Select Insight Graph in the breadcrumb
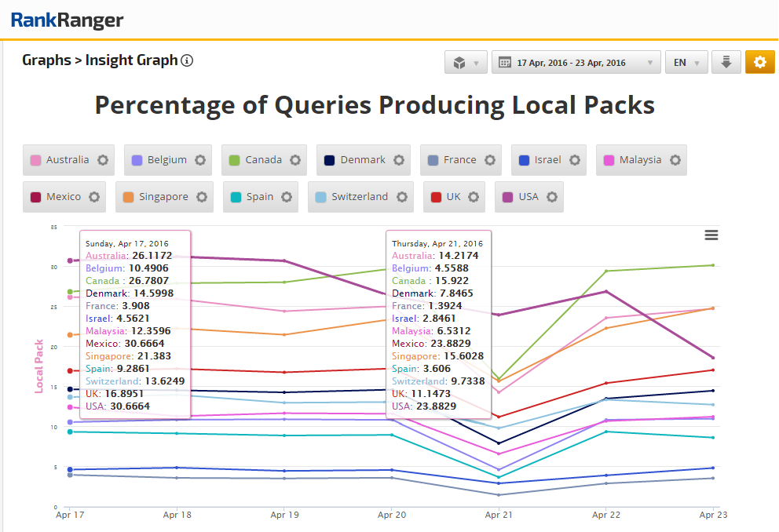 pos(131,60)
